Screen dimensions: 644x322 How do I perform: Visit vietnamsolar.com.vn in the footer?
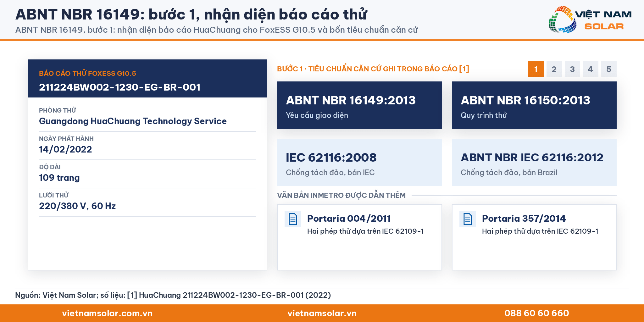point(107,313)
